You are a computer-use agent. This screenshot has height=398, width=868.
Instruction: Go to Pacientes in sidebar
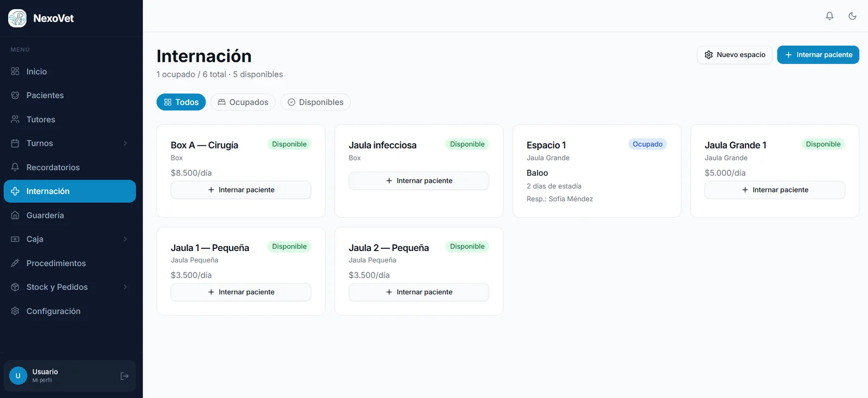[x=69, y=95]
